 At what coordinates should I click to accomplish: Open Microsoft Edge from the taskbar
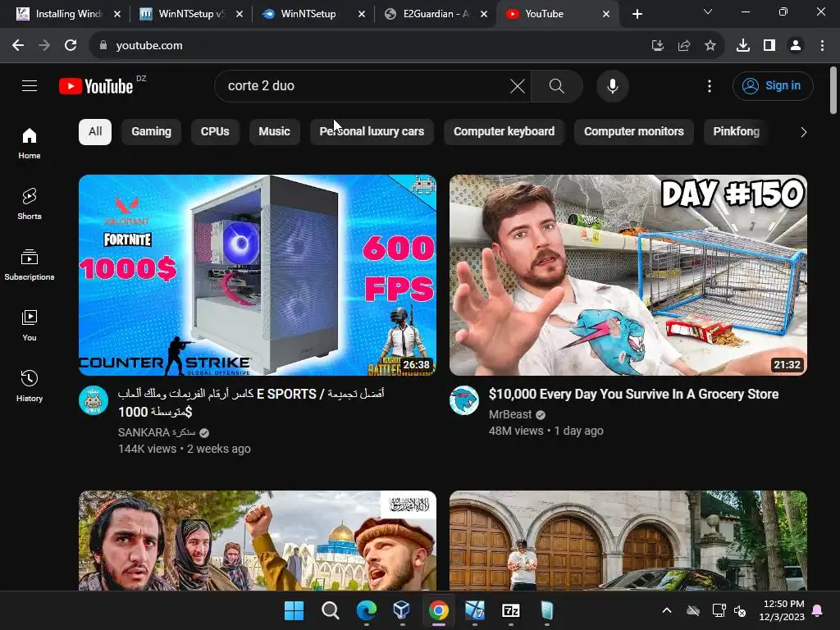(367, 610)
